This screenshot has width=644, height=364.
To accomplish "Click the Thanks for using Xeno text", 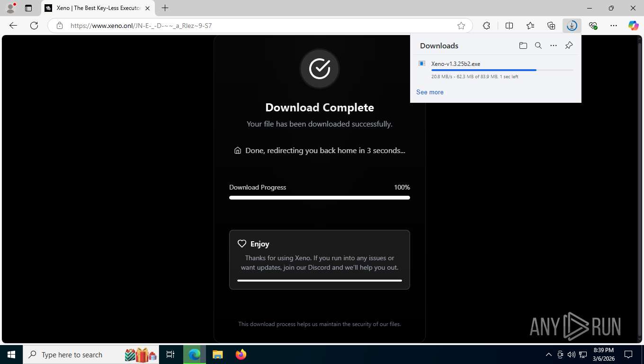I will pos(320,263).
